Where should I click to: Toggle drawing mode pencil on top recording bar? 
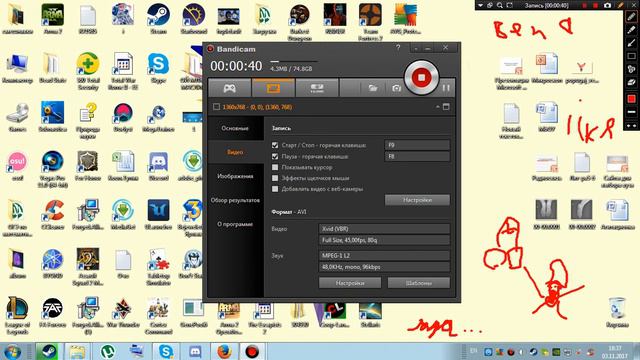pyautogui.click(x=620, y=5)
